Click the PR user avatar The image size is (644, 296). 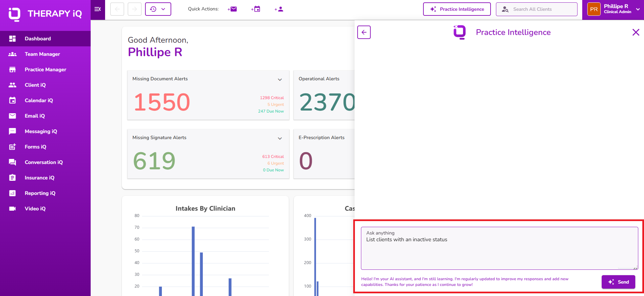(594, 9)
